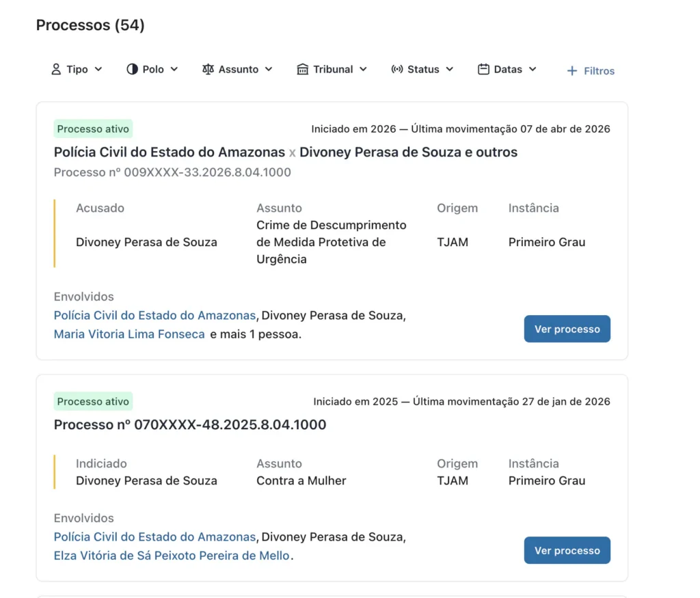700x598 pixels.
Task: Open Maria Vitoria Lima Fonseca link
Action: click(129, 334)
